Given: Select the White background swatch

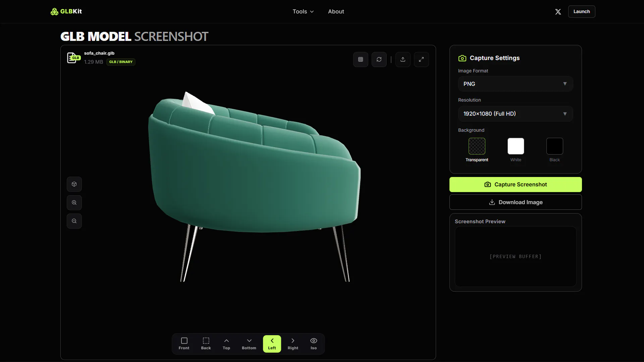Looking at the screenshot, I should [516, 146].
